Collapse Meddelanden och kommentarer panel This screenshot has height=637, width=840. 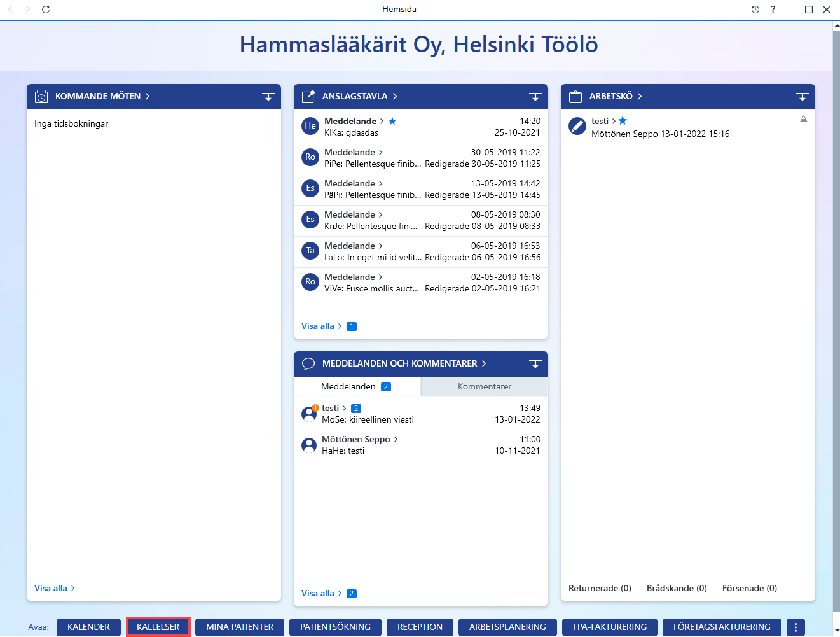535,364
